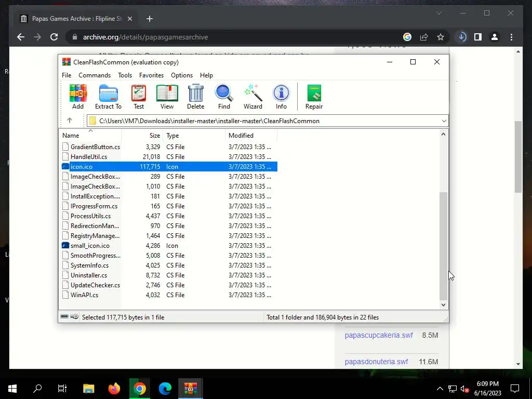Open the Favorites menu
Screen dimensions: 532x399
[x=151, y=75]
